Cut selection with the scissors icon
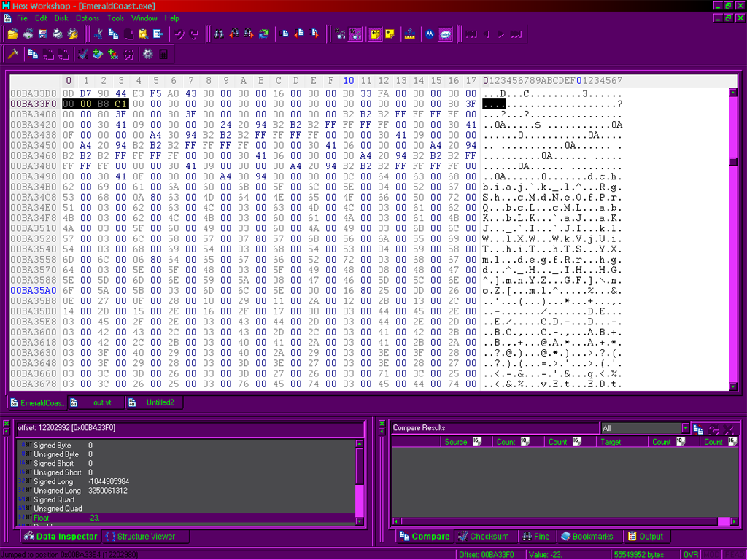 point(98,34)
